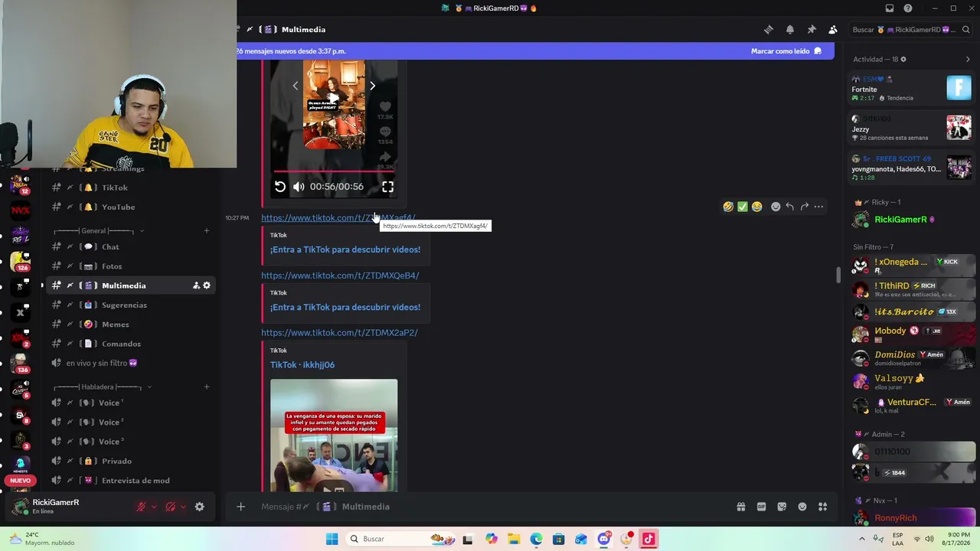Seek on the video progress bar
The width and height of the screenshot is (980, 551).
click(333, 171)
